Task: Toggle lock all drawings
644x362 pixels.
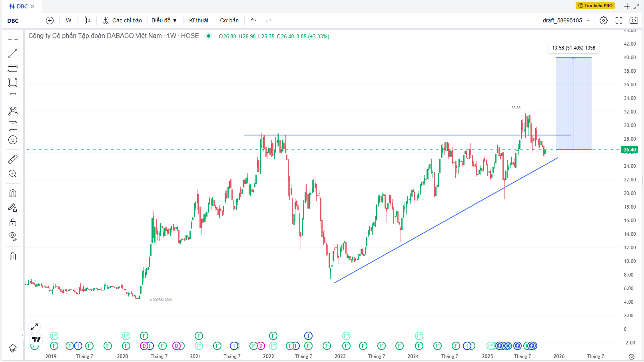Action: click(x=13, y=222)
